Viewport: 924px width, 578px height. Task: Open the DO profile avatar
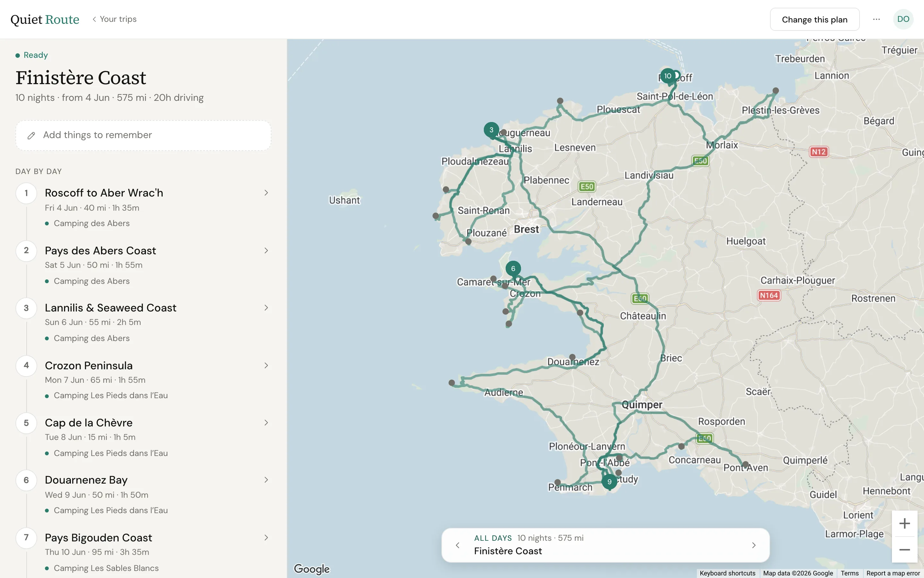tap(903, 19)
